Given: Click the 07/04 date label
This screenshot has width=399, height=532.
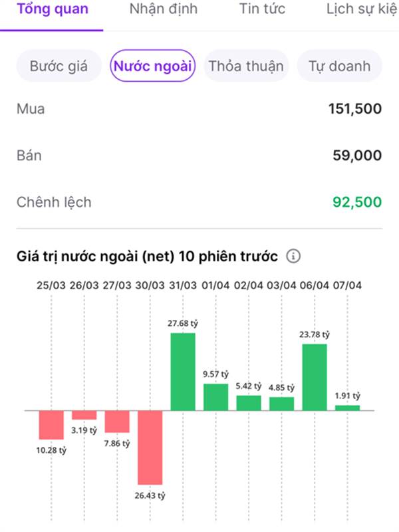Looking at the screenshot, I should tap(347, 285).
